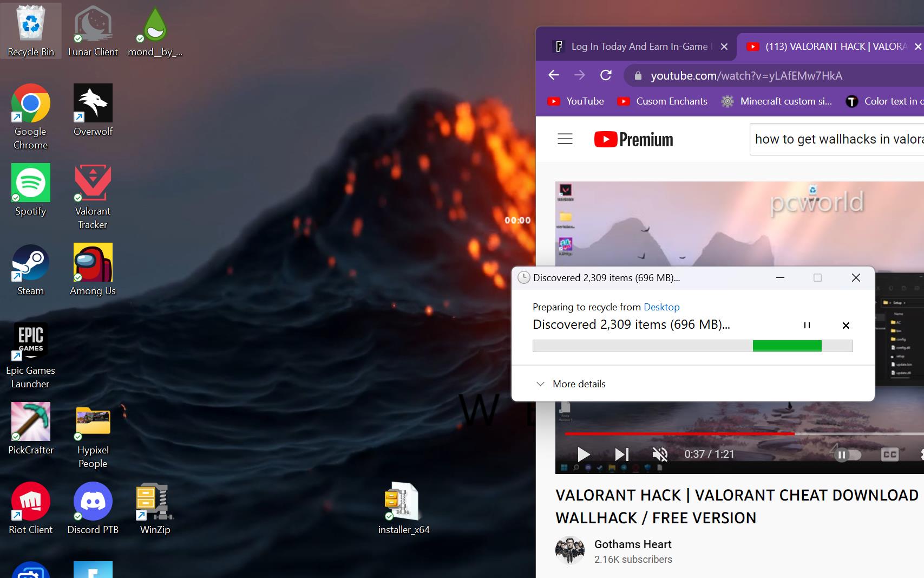Switch to the Log In Today tab
The height and width of the screenshot is (578, 924).
coord(633,47)
